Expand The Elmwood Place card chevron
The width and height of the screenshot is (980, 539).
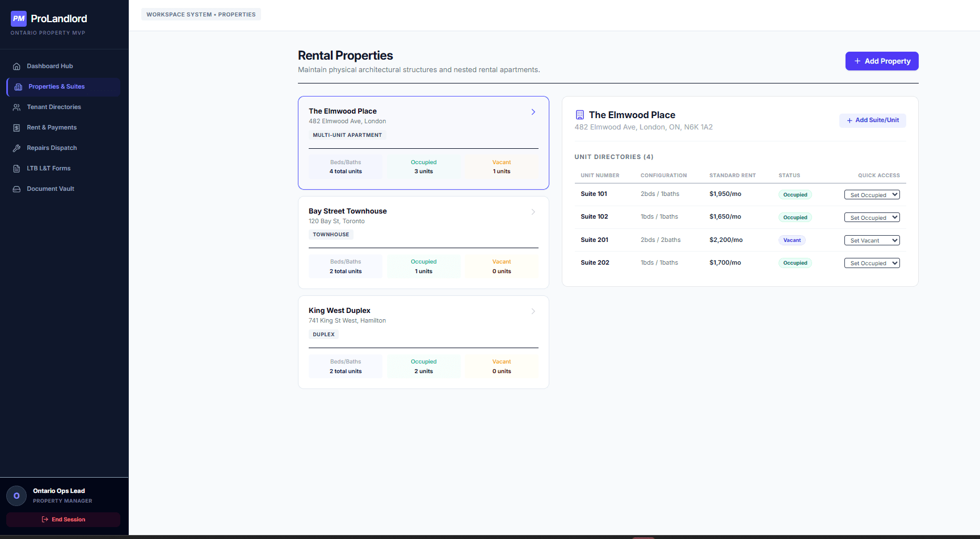533,112
